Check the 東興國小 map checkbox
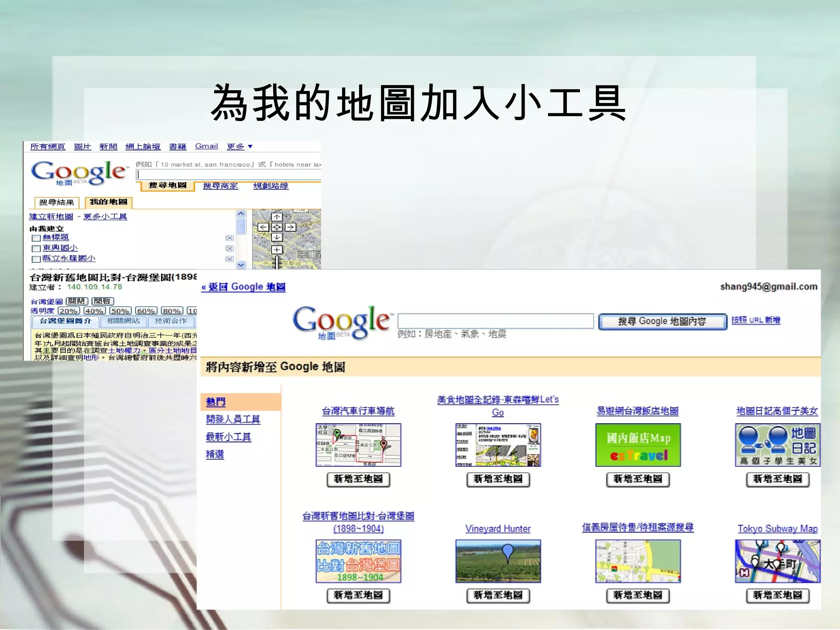 point(36,249)
